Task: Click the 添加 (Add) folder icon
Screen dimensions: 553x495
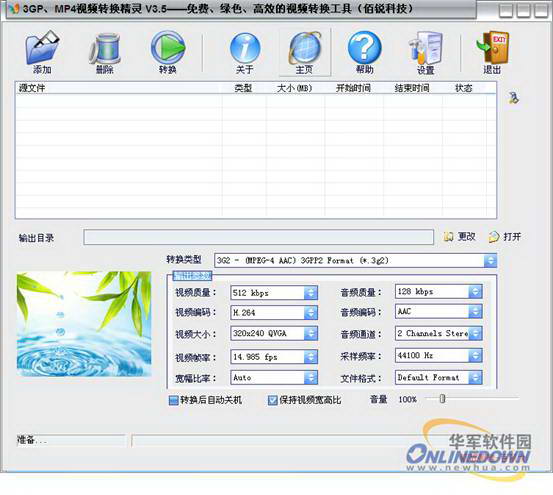Action: (x=42, y=48)
